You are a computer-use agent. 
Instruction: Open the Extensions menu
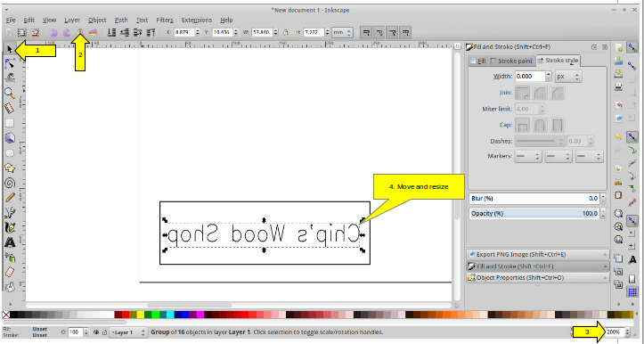(196, 20)
